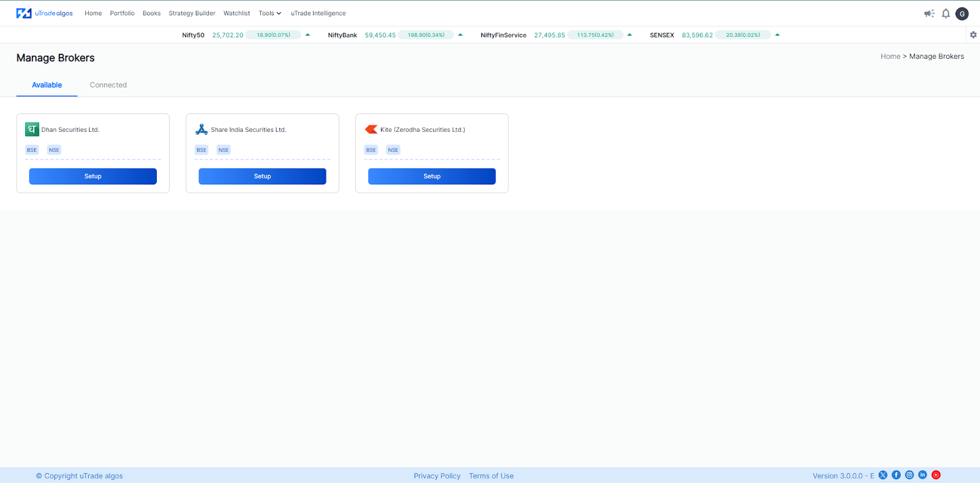980x483 pixels.
Task: Click the Manage Brokers page heading
Action: (x=56, y=58)
